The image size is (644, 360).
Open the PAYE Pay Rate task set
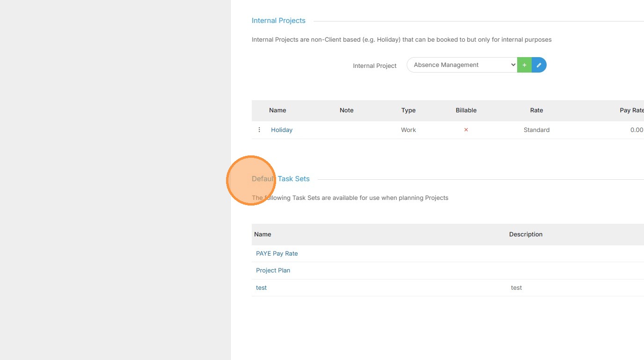coord(277,254)
